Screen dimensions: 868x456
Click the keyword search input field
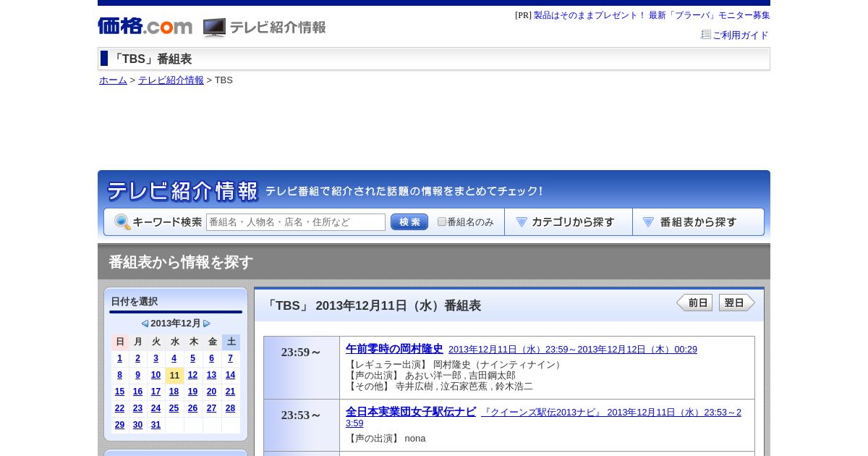(x=296, y=222)
